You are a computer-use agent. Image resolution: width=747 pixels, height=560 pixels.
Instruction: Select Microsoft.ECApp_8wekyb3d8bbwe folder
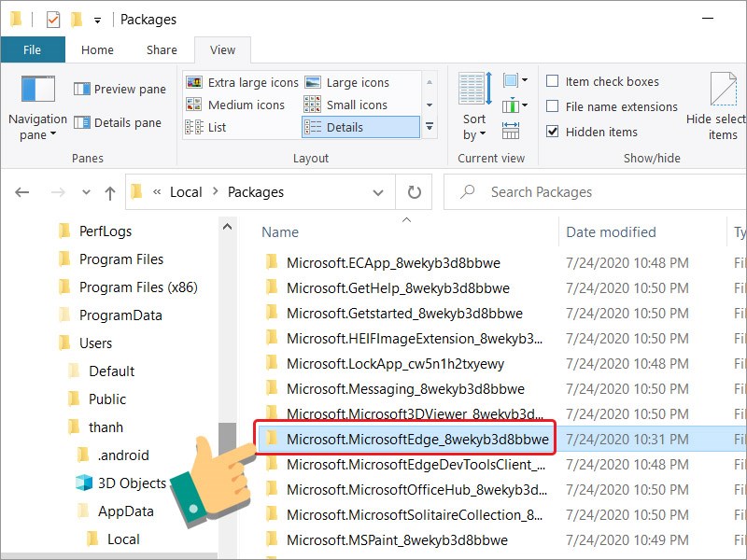pyautogui.click(x=393, y=263)
